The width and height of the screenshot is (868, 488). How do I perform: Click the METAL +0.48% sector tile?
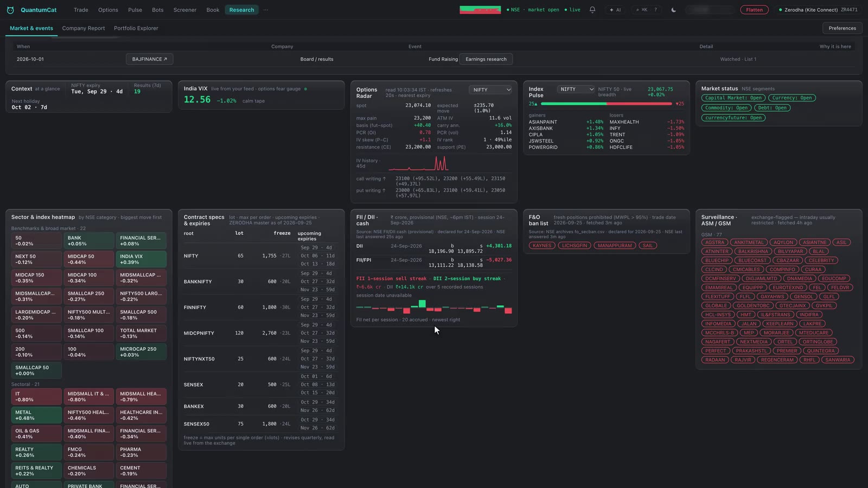coord(36,415)
